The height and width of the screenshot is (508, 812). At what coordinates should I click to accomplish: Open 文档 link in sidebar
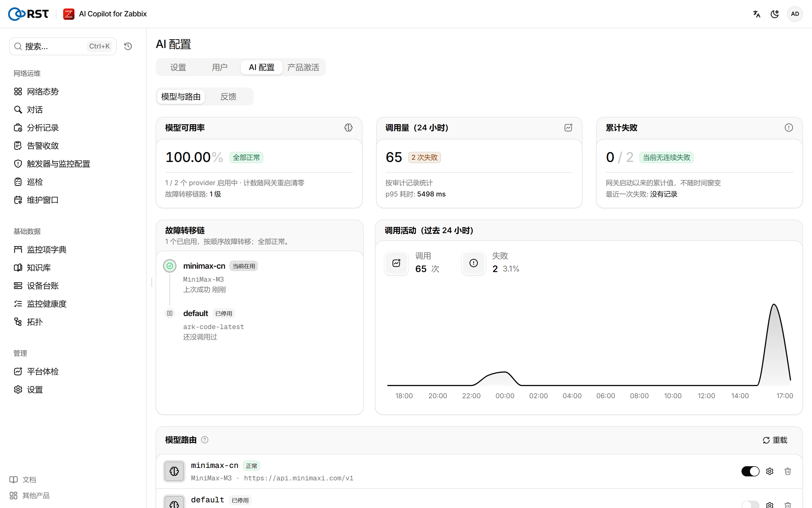click(x=23, y=479)
